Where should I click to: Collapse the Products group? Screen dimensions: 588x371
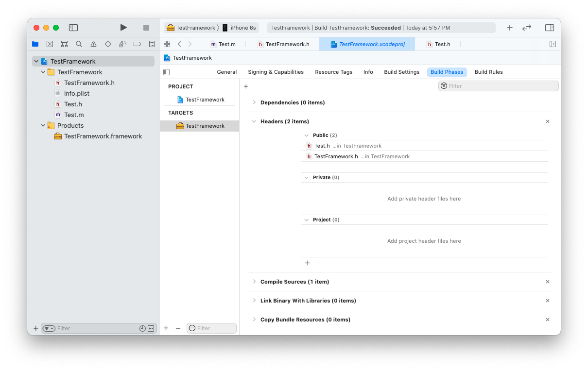point(43,125)
